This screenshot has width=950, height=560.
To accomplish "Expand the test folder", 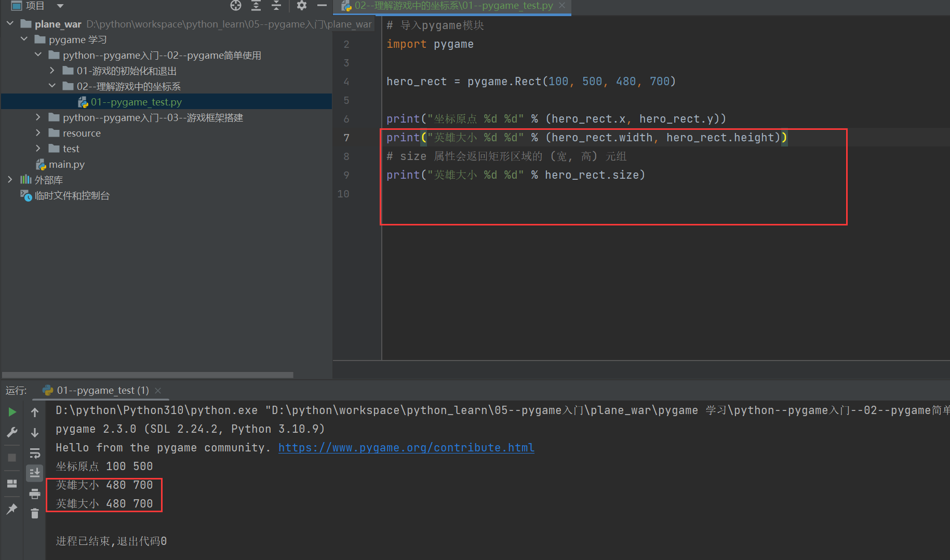I will point(38,149).
